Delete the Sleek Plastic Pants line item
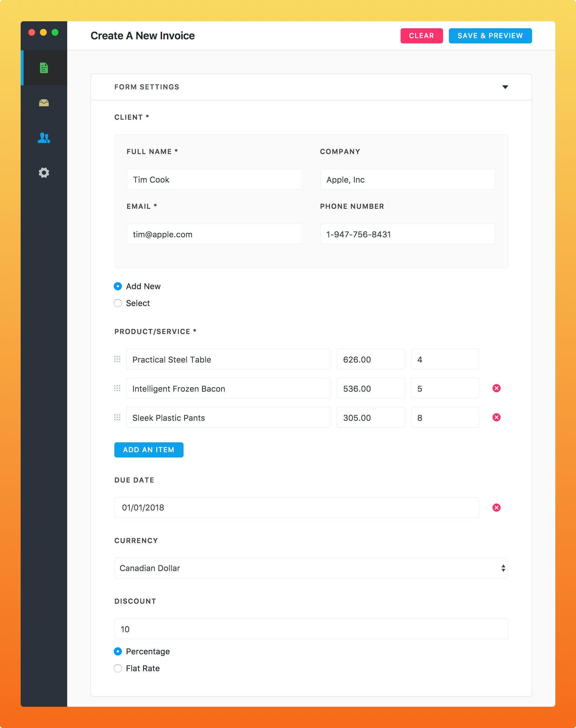Image resolution: width=576 pixels, height=728 pixels. (496, 417)
